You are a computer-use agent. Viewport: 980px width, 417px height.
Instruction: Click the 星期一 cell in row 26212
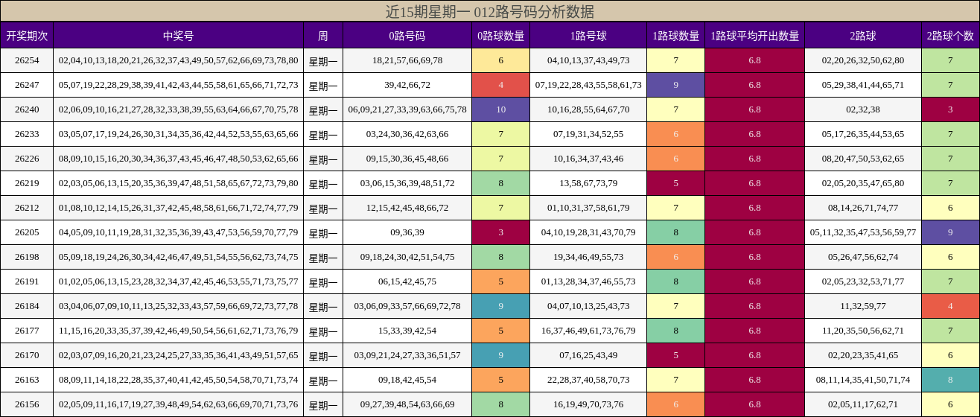pyautogui.click(x=323, y=208)
